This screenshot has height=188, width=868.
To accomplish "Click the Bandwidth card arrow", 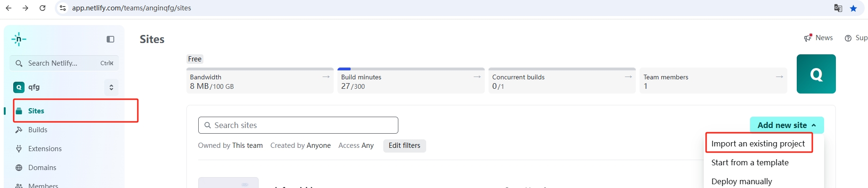I will (326, 77).
